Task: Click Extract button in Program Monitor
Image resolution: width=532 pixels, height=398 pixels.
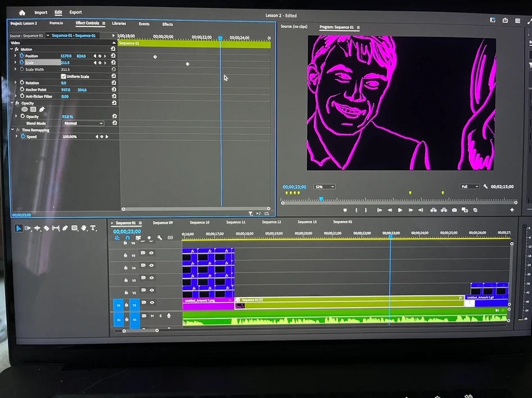Action: click(x=444, y=210)
